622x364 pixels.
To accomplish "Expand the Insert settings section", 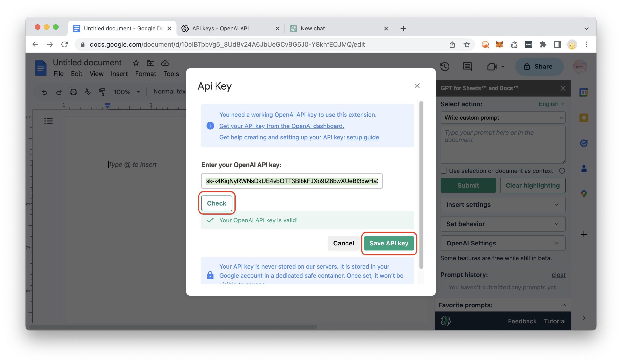I will click(x=503, y=205).
